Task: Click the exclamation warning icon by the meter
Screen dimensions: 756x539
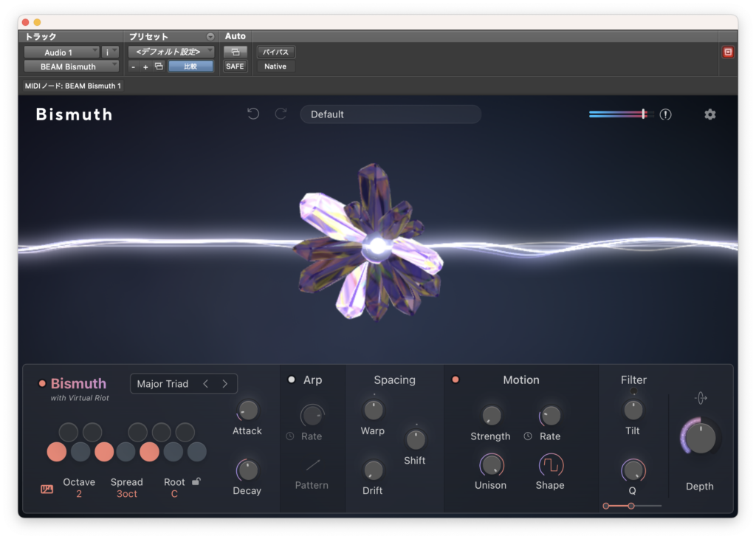Action: pyautogui.click(x=665, y=114)
